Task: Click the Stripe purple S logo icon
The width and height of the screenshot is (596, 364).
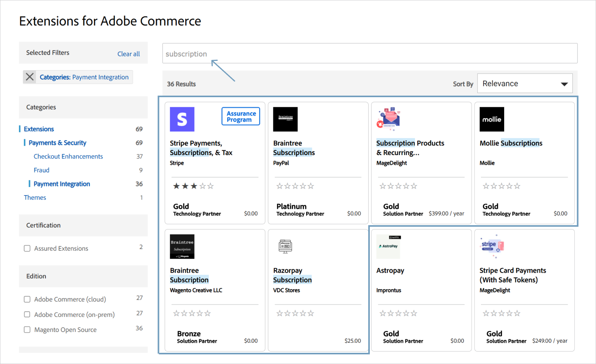Action: click(182, 120)
